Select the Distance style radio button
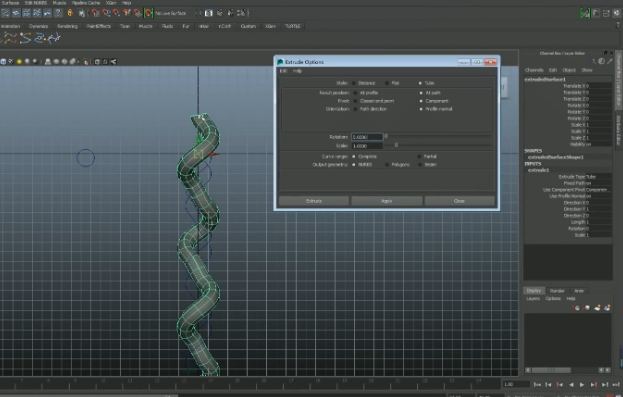Viewport: 623px width, 397px height. click(x=354, y=83)
